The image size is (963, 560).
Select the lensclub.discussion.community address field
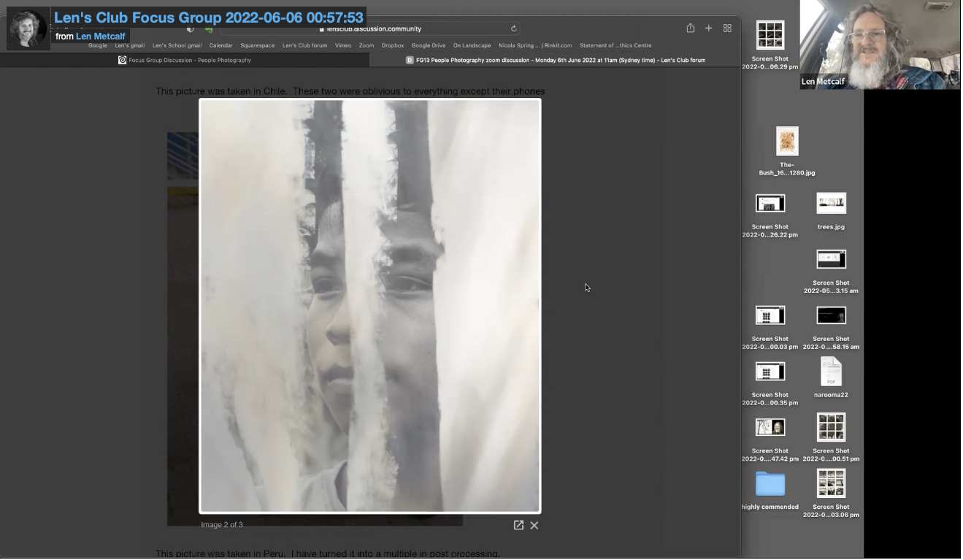click(370, 28)
